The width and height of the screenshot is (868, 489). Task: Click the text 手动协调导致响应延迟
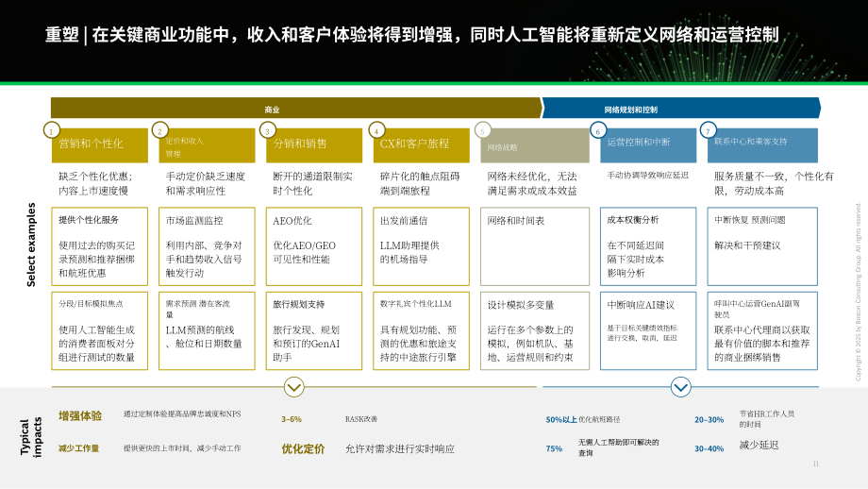(647, 175)
